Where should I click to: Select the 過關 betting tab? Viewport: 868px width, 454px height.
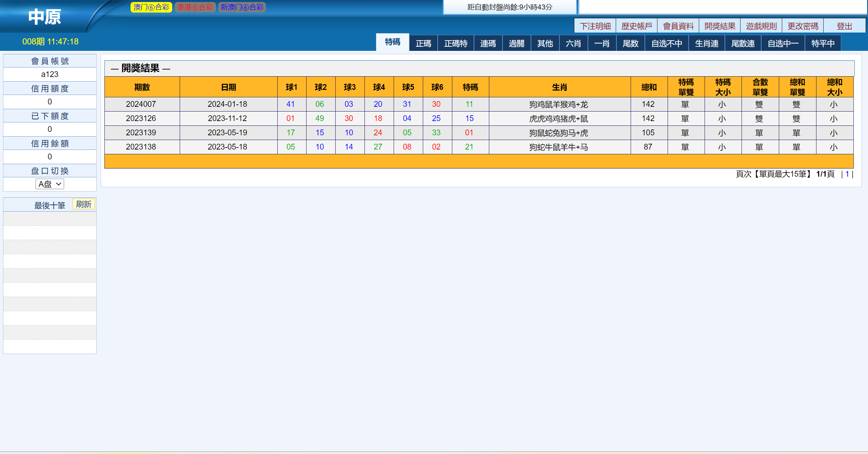(x=516, y=43)
